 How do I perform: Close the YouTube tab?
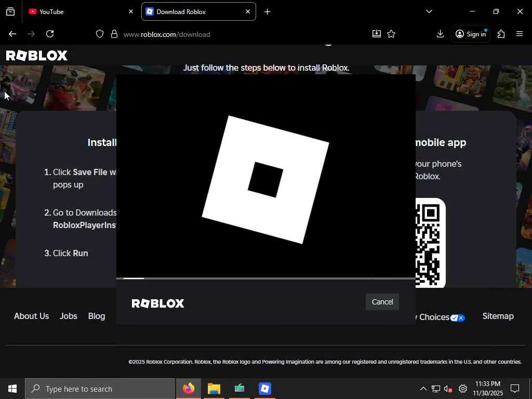click(x=130, y=11)
